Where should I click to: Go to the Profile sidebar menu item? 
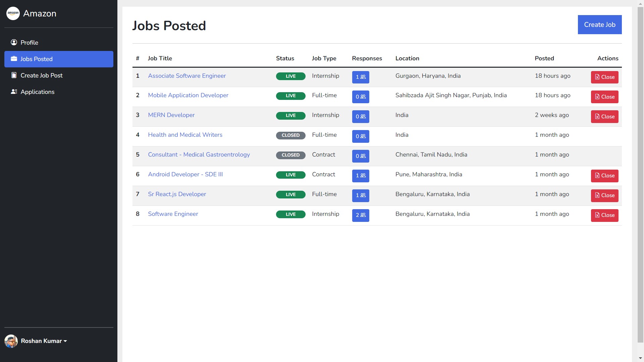(x=29, y=43)
